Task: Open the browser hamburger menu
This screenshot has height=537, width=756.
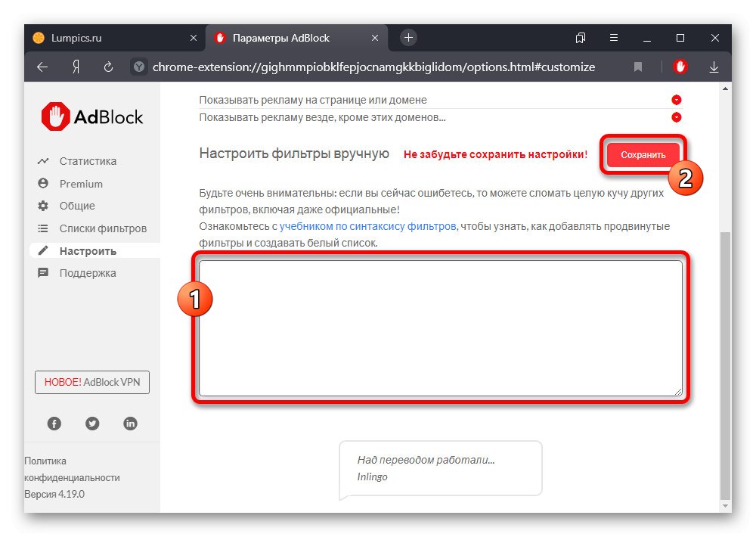Action: [614, 38]
